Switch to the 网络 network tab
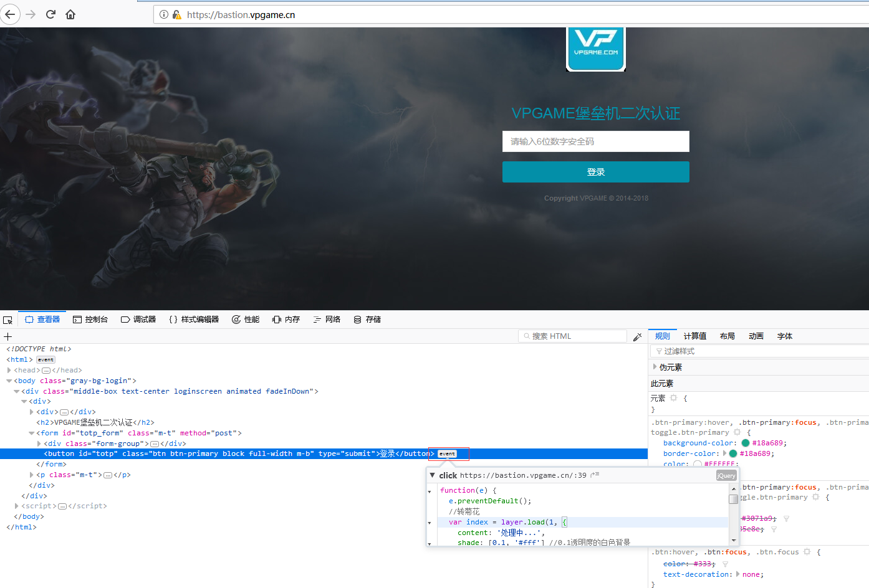 point(327,320)
